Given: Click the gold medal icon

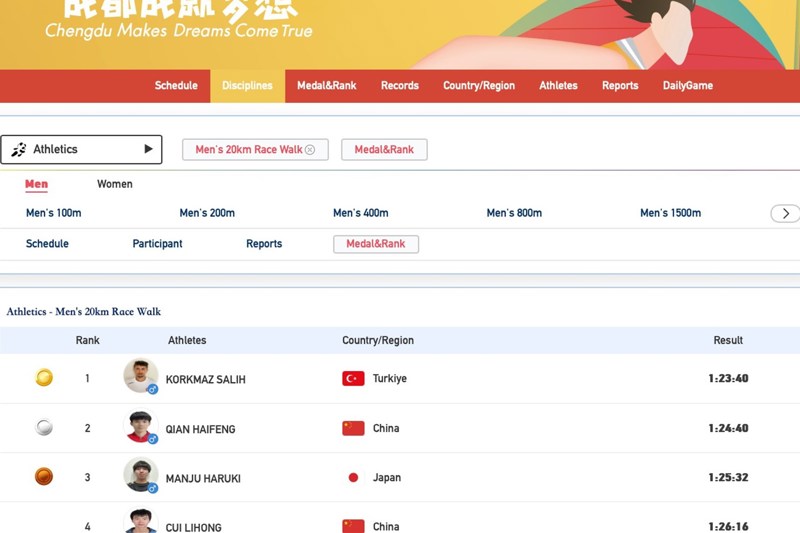Looking at the screenshot, I should (44, 378).
